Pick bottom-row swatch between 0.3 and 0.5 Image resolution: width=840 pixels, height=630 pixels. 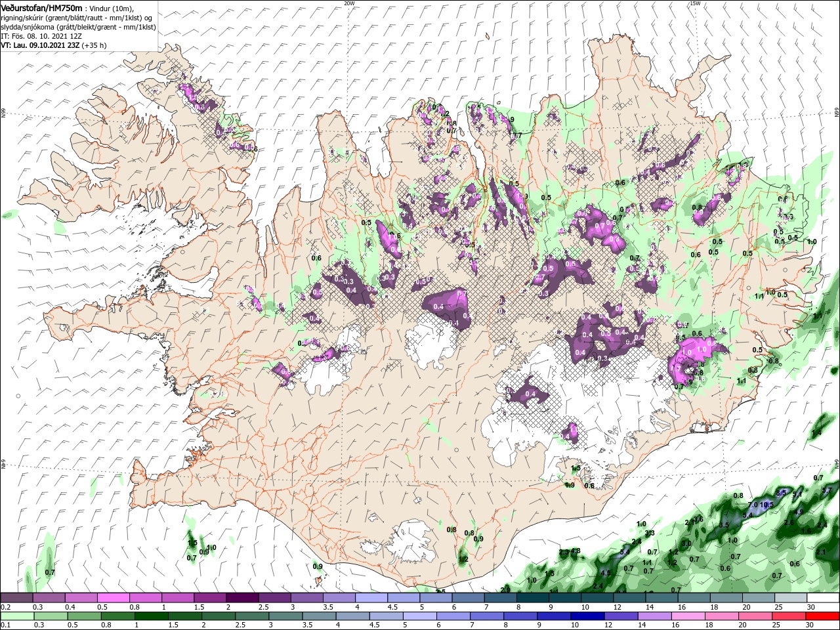tap(51, 616)
